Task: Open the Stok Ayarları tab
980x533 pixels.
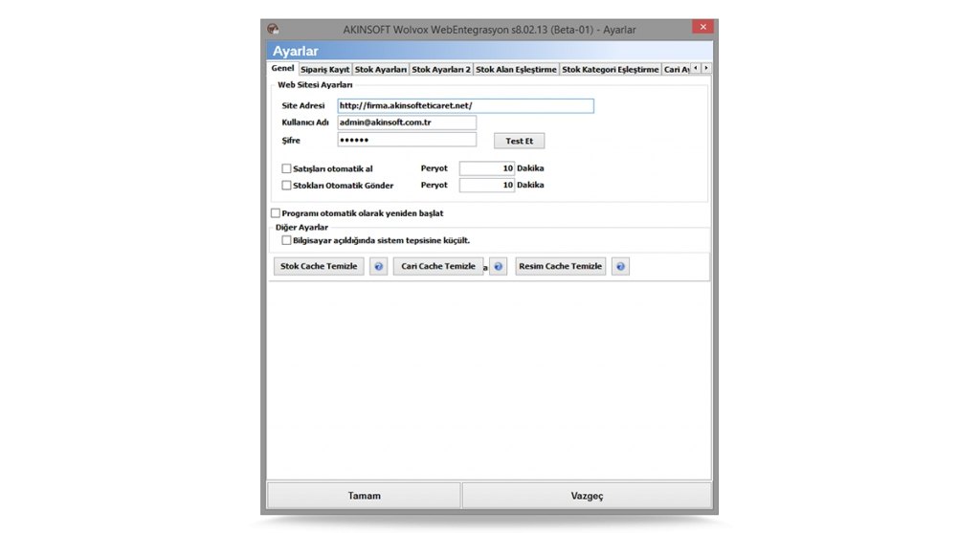Action: pyautogui.click(x=381, y=69)
